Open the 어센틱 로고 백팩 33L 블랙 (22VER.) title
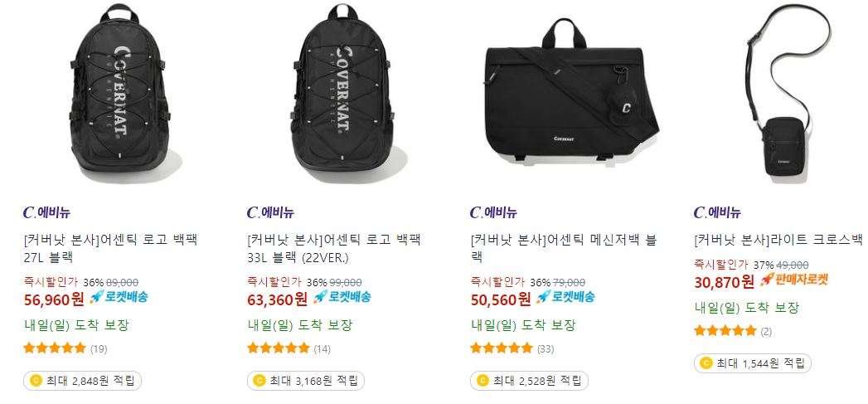The height and width of the screenshot is (404, 868). pos(334,249)
